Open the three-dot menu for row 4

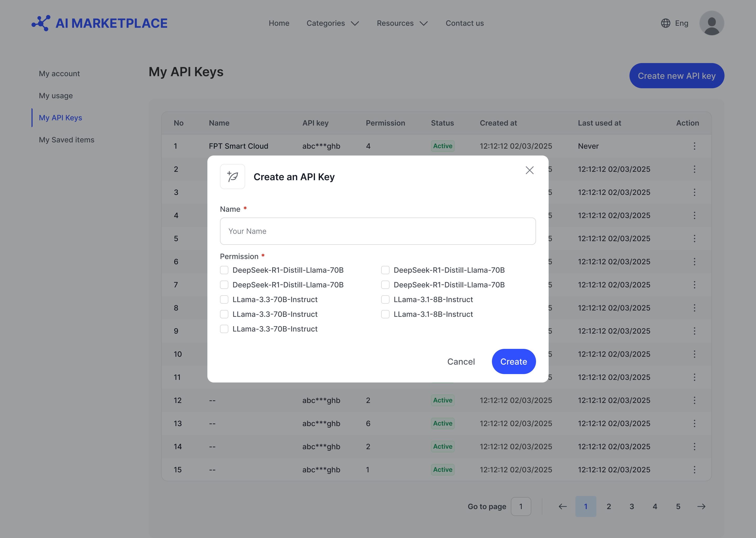pyautogui.click(x=694, y=215)
